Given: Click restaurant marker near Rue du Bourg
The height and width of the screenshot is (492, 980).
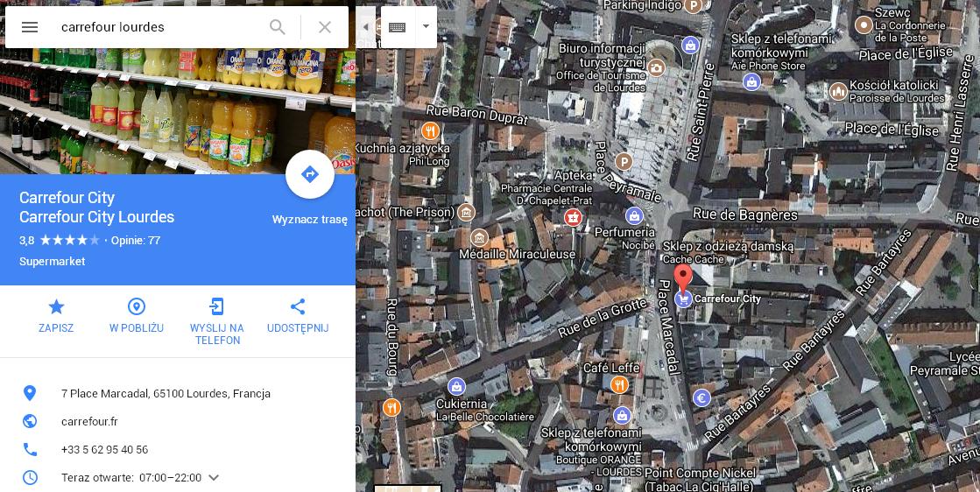Looking at the screenshot, I should (391, 408).
